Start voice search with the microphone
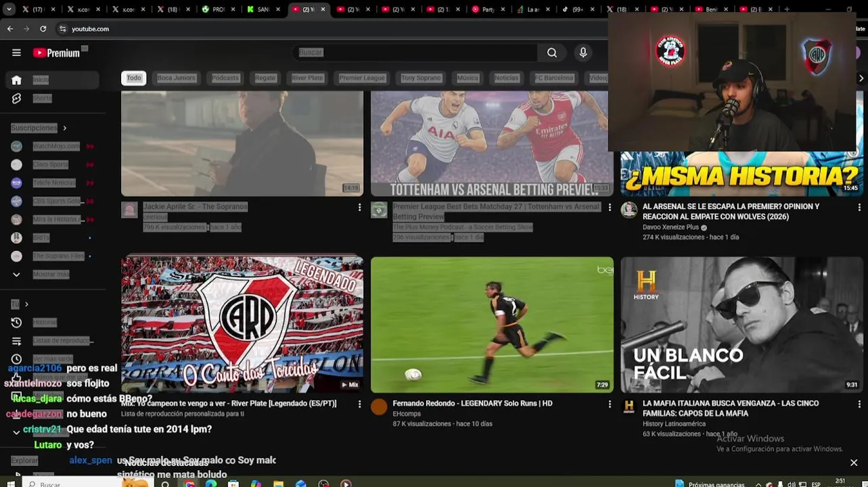 click(583, 53)
